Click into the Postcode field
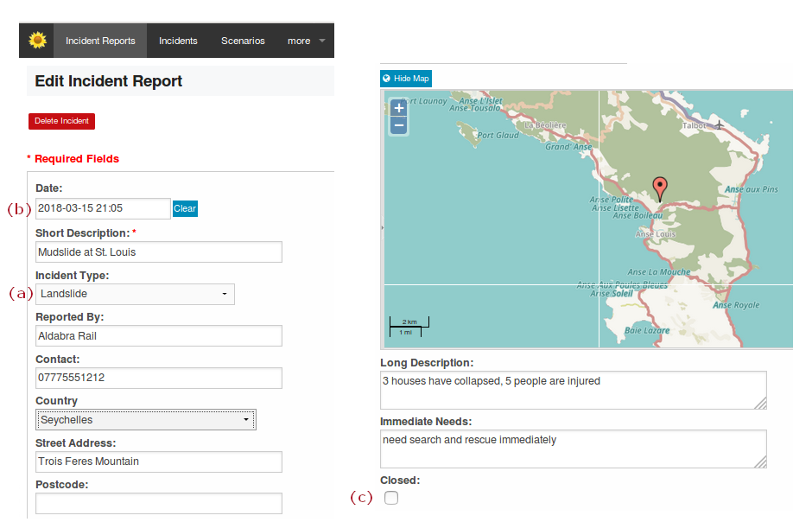This screenshot has height=522, width=812. pyautogui.click(x=159, y=503)
